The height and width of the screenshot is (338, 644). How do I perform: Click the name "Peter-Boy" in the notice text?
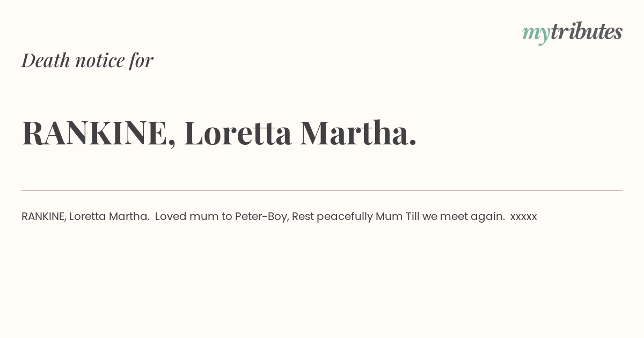point(261,217)
